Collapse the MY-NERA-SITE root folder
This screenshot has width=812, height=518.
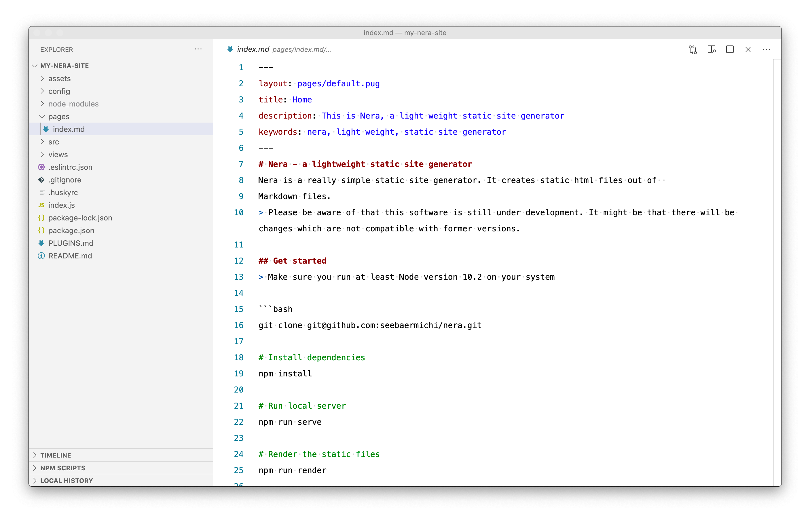(35, 66)
